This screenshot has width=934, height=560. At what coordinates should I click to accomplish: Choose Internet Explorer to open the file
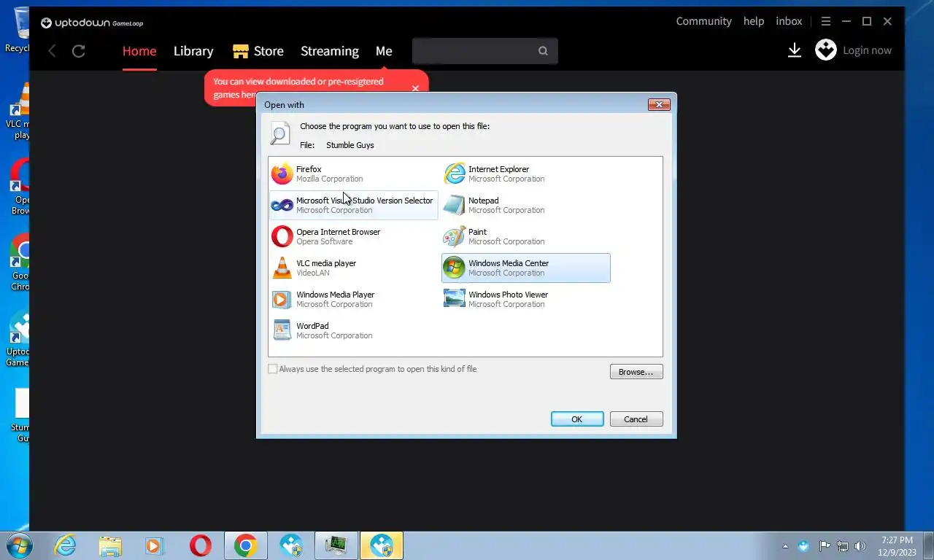click(526, 174)
